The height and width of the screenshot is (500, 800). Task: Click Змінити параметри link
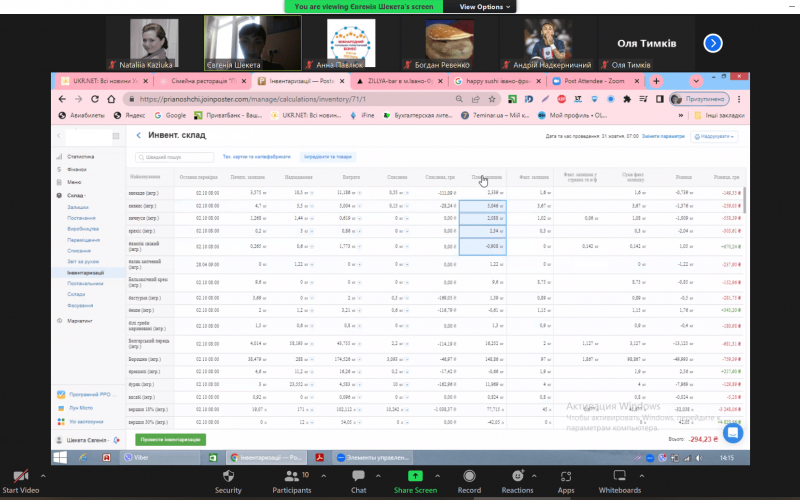click(x=663, y=136)
